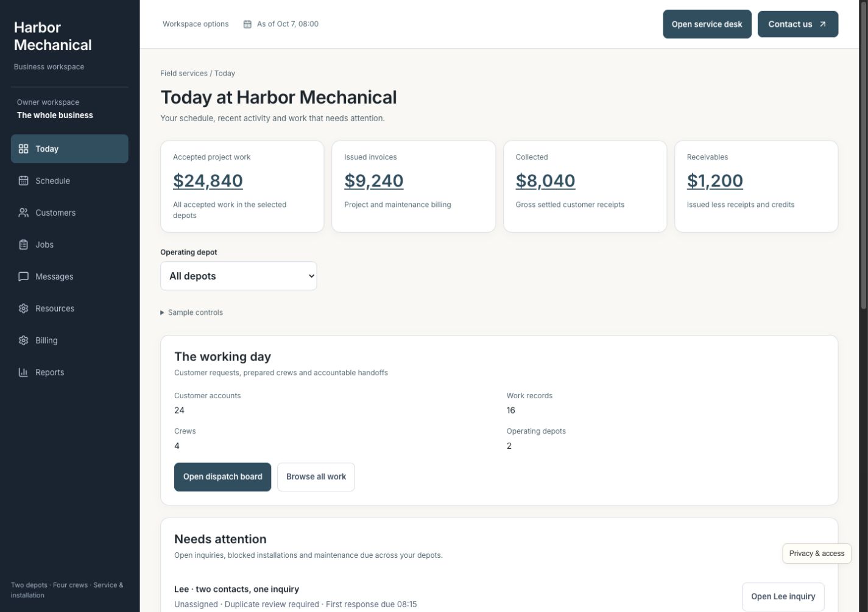Go to Schedule in the sidebar
Viewport: 868px width, 612px height.
tap(69, 181)
